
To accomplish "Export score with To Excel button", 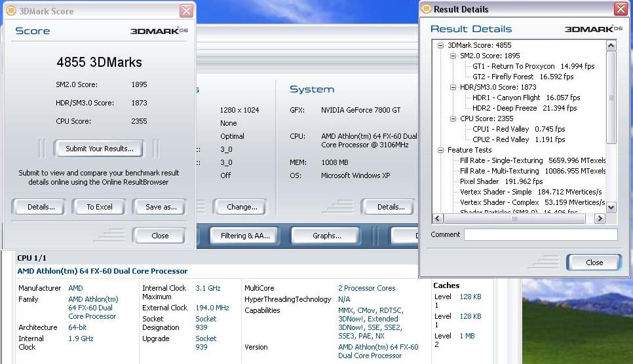I will pos(100,207).
